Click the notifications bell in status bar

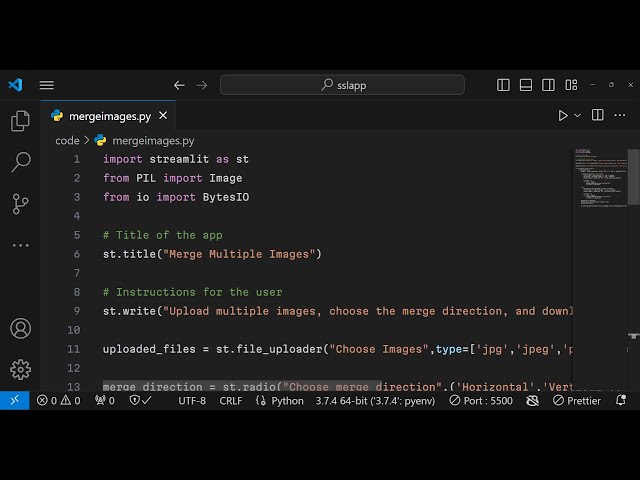tap(622, 400)
